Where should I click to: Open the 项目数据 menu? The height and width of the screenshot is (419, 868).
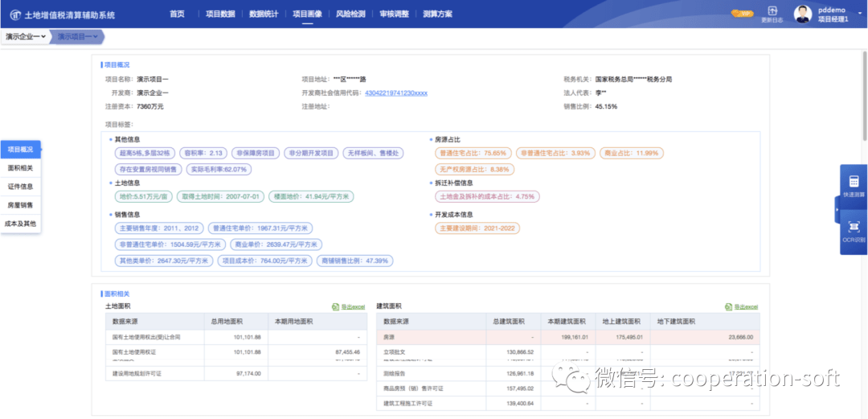(220, 14)
